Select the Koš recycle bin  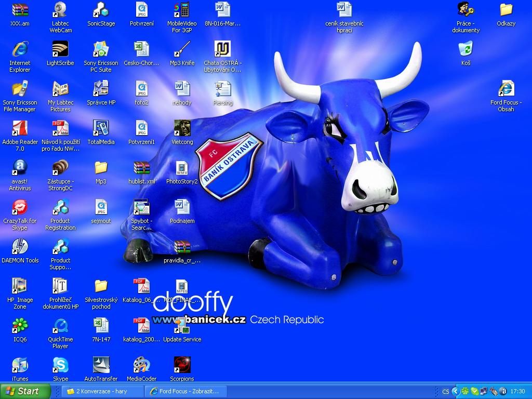click(x=465, y=50)
